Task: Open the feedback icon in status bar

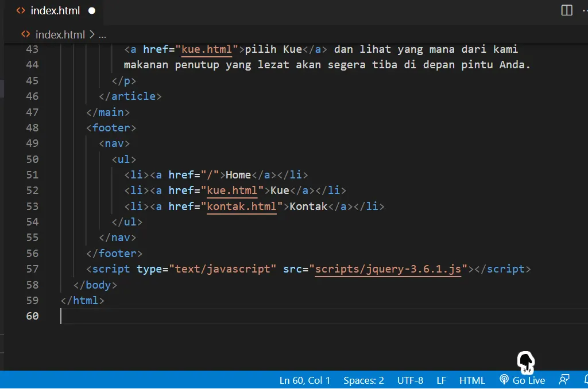Action: coord(564,380)
